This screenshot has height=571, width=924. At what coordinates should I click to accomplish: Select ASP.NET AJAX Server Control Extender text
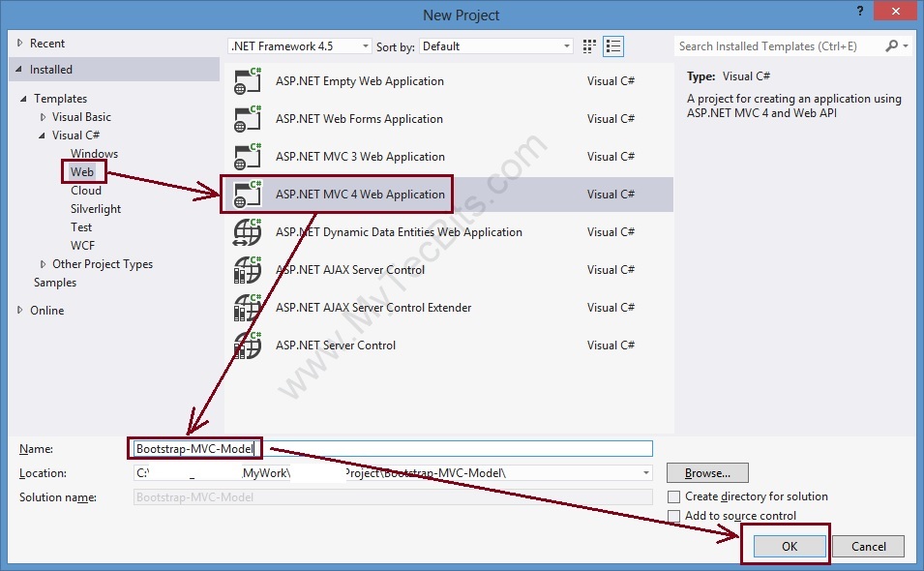click(373, 307)
